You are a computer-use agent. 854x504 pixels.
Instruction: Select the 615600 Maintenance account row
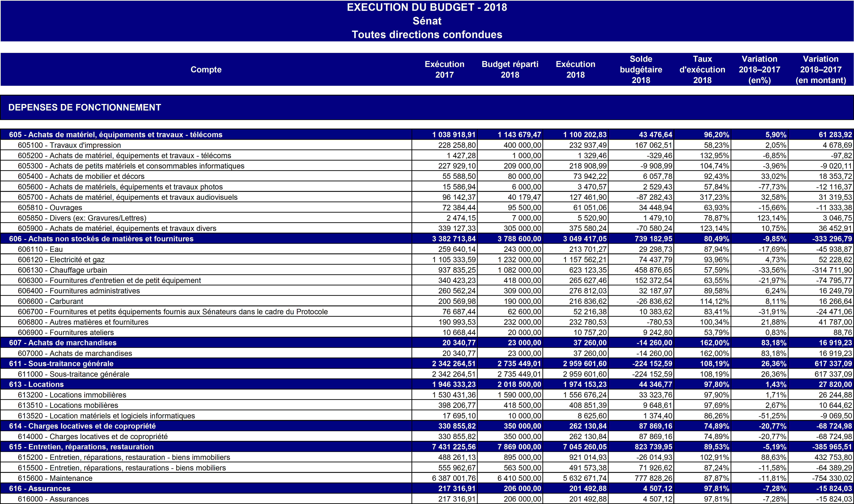pos(55,478)
